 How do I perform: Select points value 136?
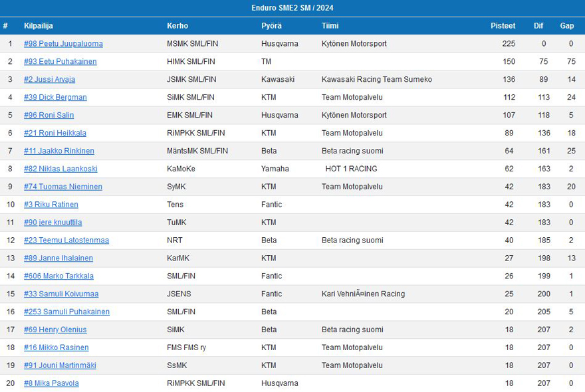[509, 80]
